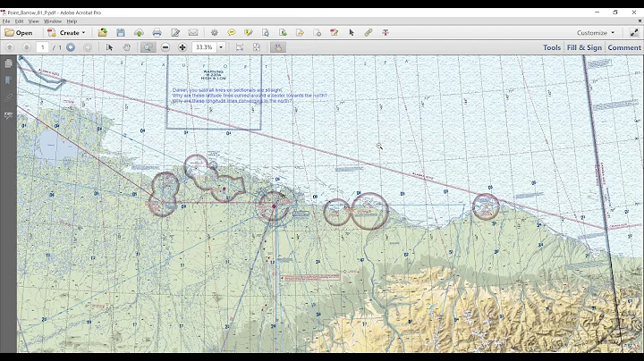
Task: Click the edit text pencil icon
Action: pyautogui.click(x=175, y=33)
